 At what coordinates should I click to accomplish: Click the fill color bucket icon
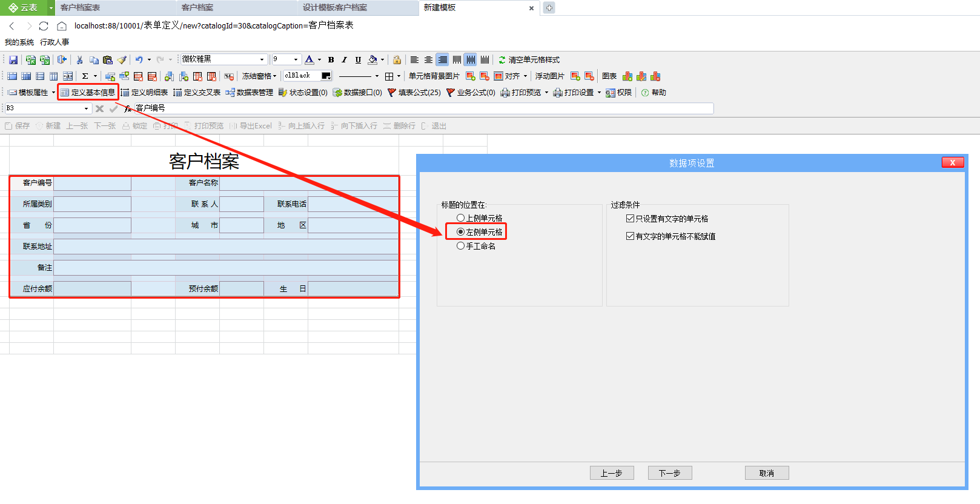373,59
